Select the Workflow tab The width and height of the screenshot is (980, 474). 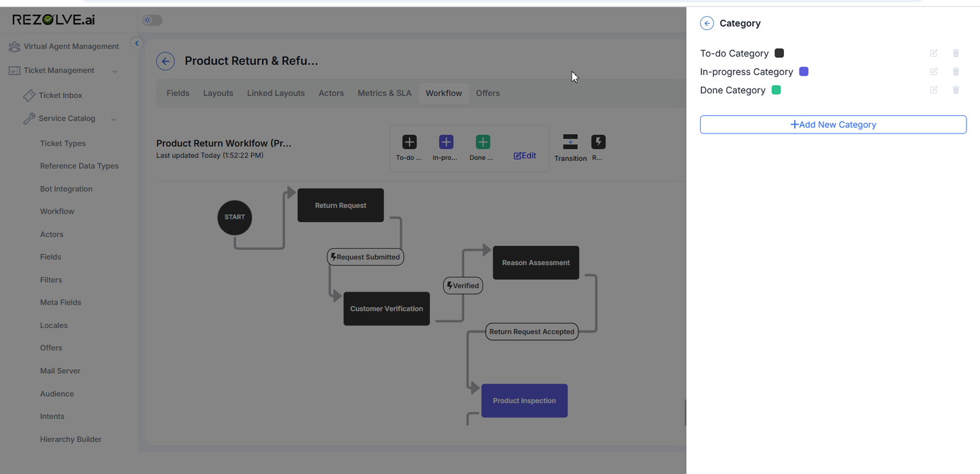(x=444, y=93)
